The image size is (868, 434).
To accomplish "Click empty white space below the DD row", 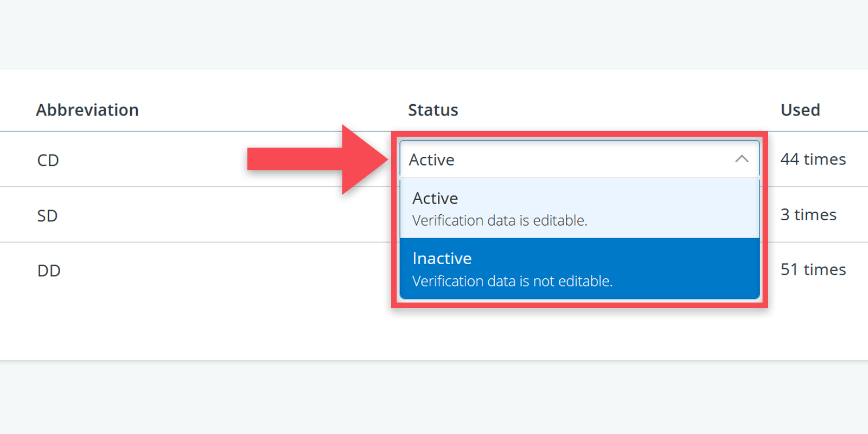I will 217,331.
